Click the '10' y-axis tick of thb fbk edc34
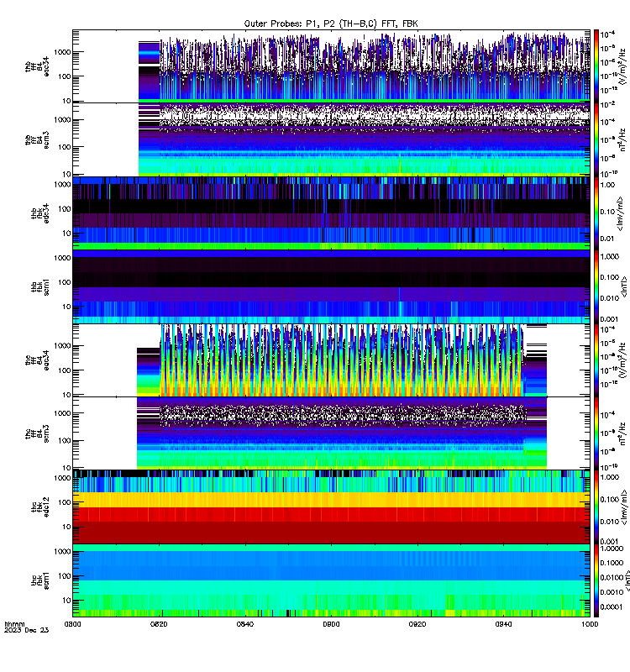Screen dimensions: 630x672 pos(67,234)
